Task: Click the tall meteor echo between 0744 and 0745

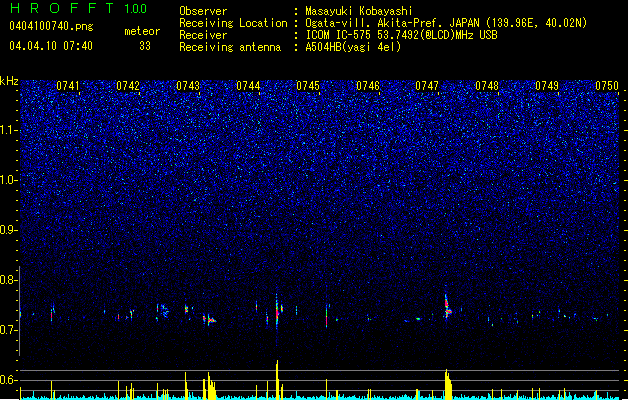Action: point(277,311)
